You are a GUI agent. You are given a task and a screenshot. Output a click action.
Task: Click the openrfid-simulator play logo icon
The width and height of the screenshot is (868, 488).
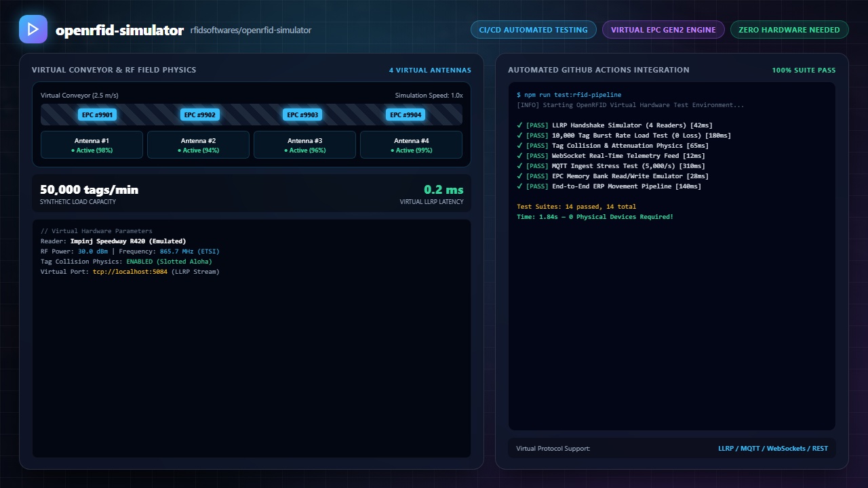pyautogui.click(x=33, y=29)
